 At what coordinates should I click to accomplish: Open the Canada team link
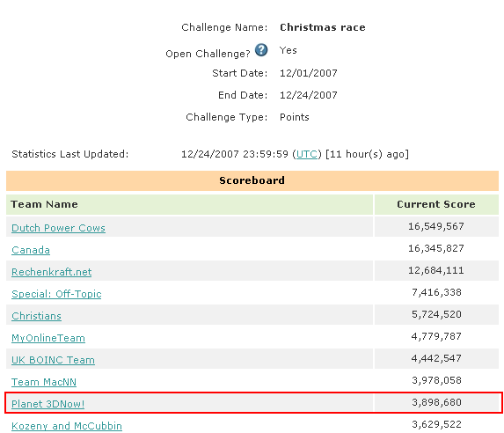tap(31, 250)
